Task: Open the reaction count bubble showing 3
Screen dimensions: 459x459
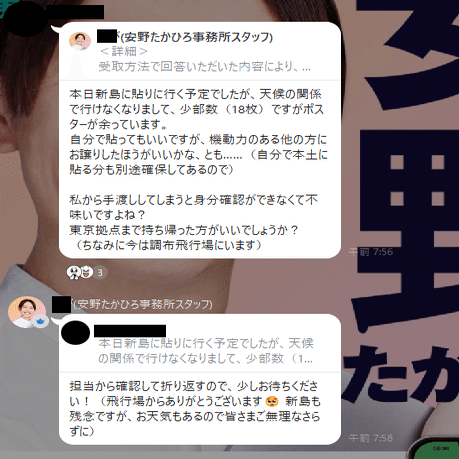Action: pyautogui.click(x=100, y=273)
